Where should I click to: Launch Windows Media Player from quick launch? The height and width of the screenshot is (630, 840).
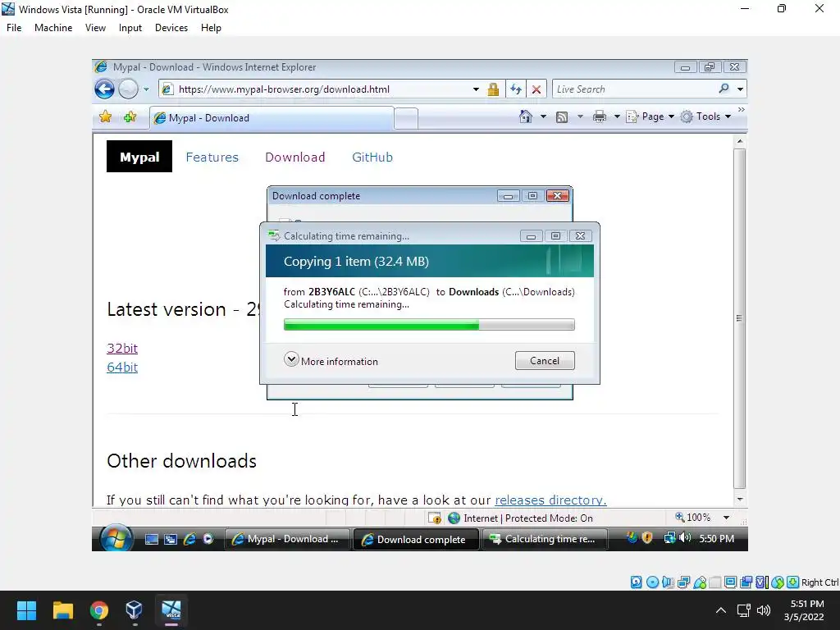208,539
